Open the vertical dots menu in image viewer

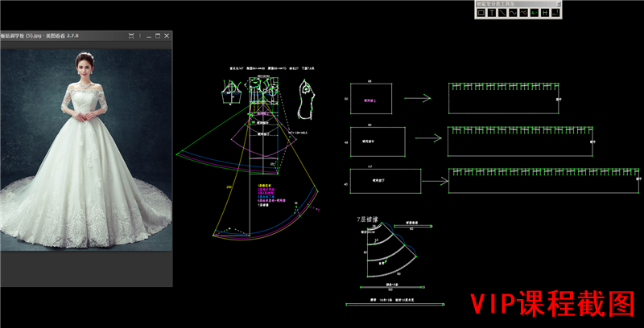(140, 35)
